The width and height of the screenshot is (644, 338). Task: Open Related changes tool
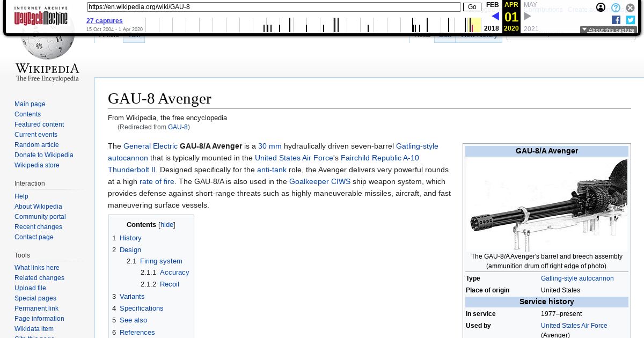[x=39, y=278]
